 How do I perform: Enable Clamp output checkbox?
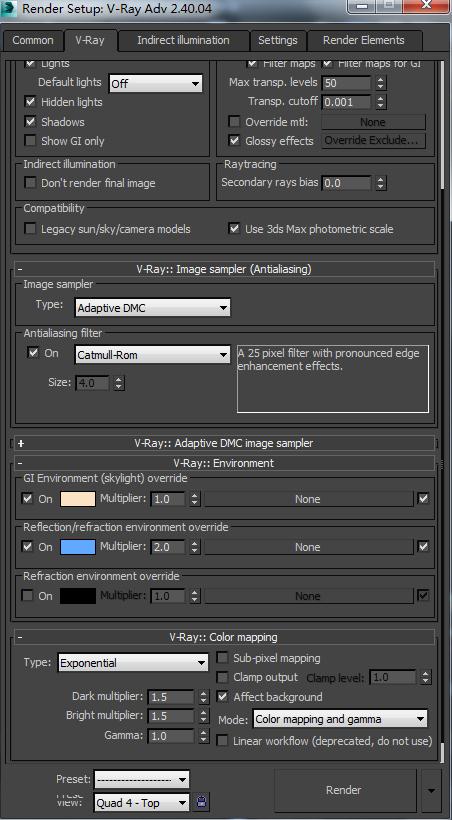pos(223,677)
